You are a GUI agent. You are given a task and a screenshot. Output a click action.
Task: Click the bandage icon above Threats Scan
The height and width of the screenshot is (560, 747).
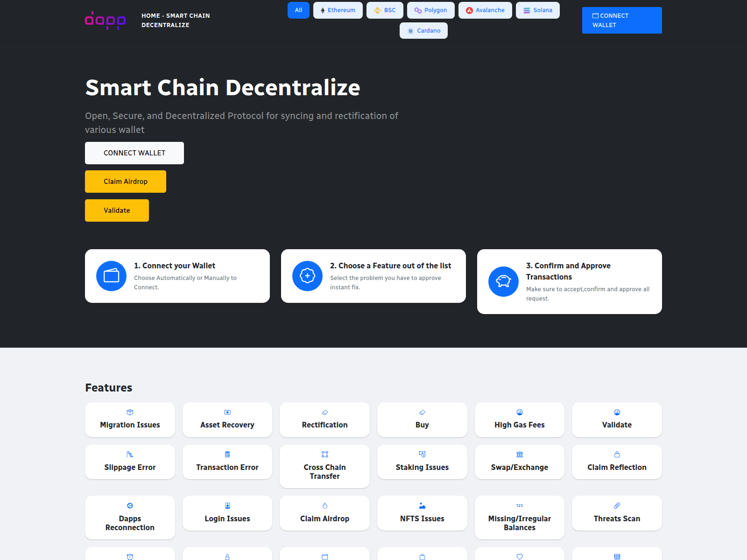point(617,505)
